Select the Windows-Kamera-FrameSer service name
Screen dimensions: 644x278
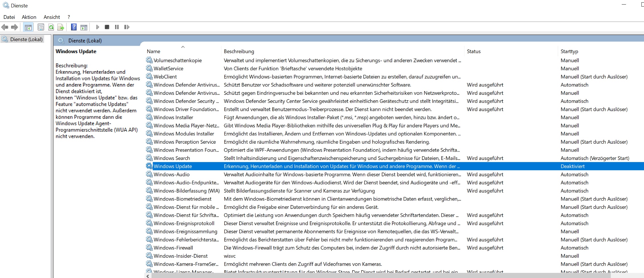[x=186, y=264]
